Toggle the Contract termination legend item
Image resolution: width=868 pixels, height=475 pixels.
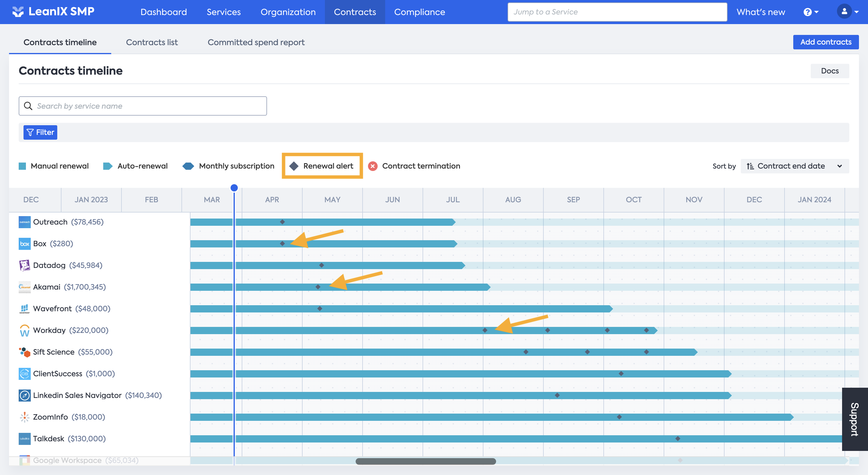[414, 166]
